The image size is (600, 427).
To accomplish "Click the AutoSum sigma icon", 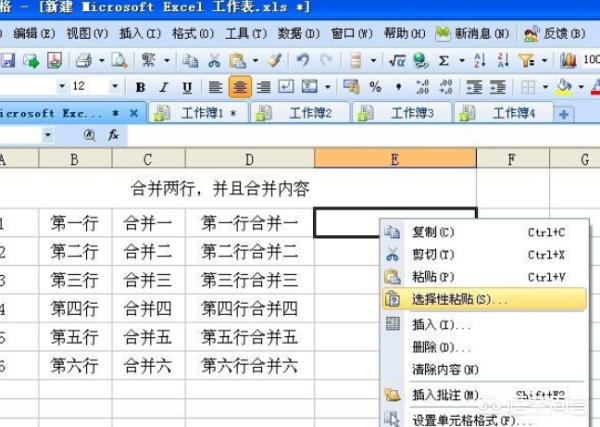I will click(443, 60).
